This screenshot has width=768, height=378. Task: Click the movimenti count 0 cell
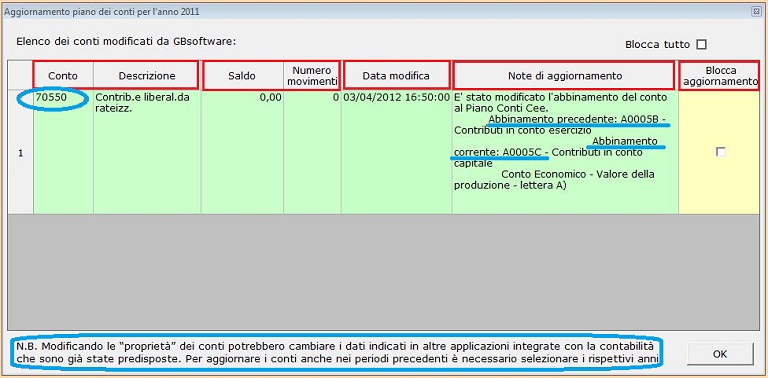pos(312,152)
